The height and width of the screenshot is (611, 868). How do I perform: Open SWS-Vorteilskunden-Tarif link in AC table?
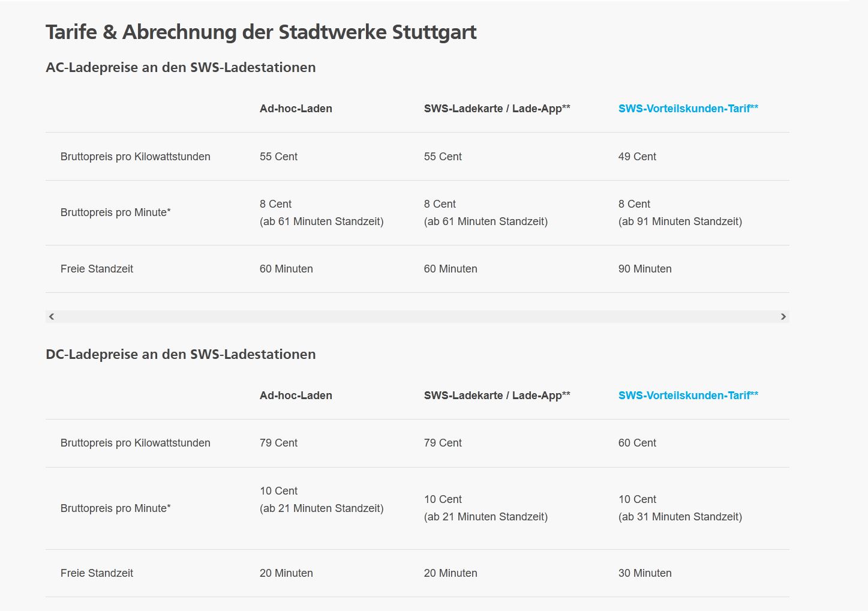click(688, 109)
